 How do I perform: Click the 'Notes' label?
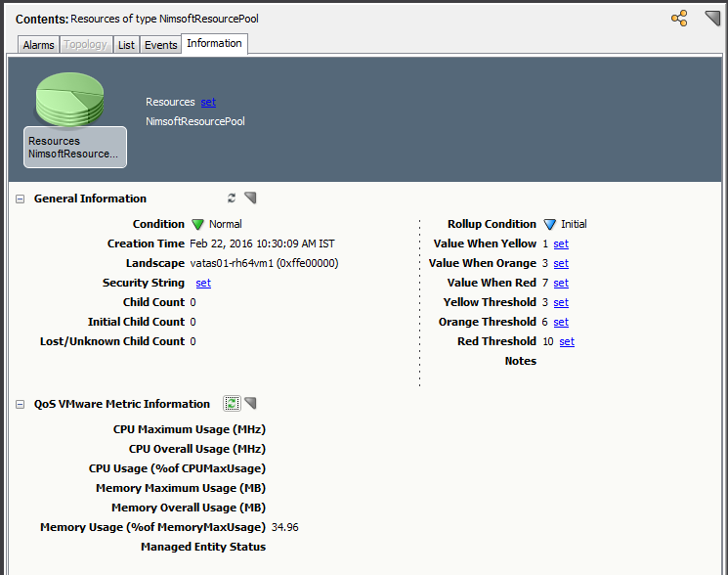(x=521, y=361)
